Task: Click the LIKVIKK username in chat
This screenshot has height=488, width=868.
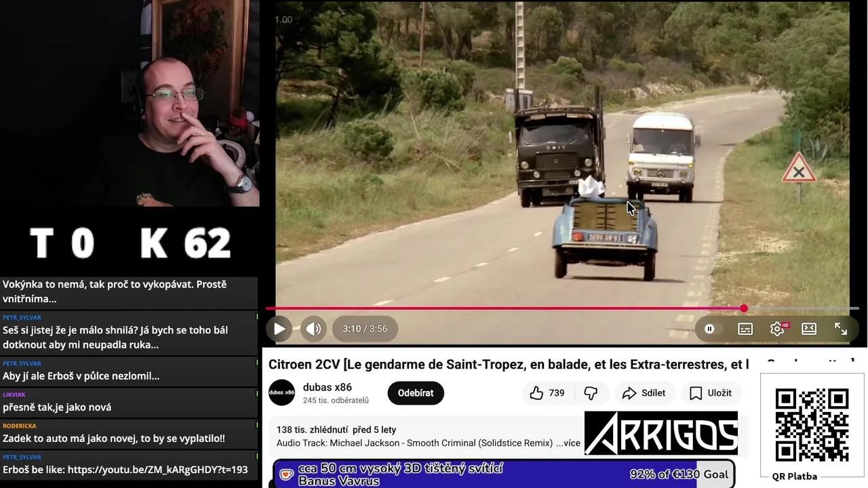Action: pyautogui.click(x=14, y=394)
